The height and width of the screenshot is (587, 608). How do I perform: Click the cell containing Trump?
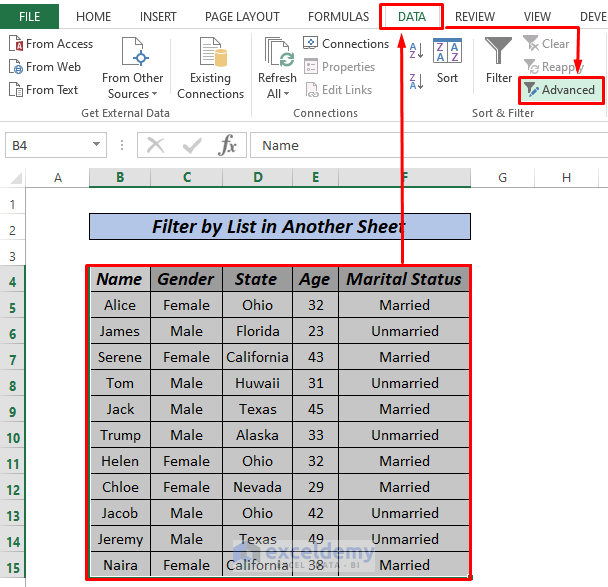(120, 435)
